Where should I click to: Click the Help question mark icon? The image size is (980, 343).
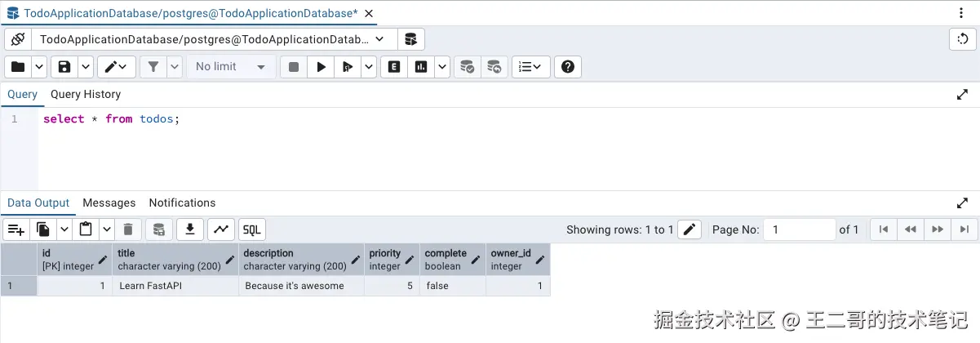tap(568, 67)
